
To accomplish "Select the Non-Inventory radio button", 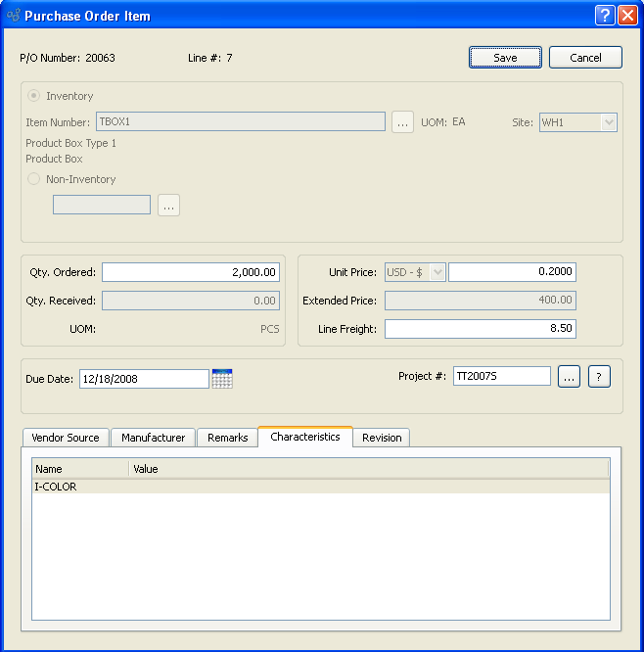I will (34, 179).
